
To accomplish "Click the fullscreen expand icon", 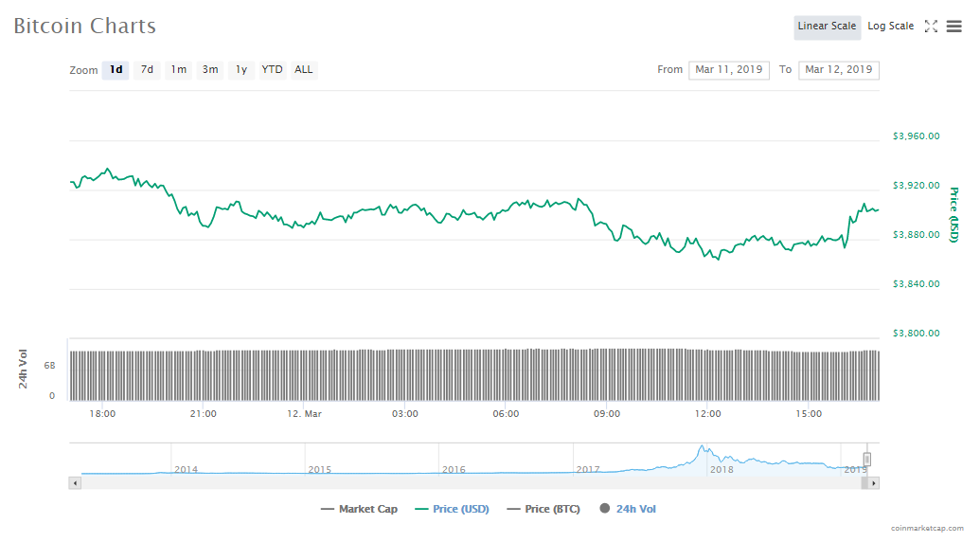I will (931, 27).
